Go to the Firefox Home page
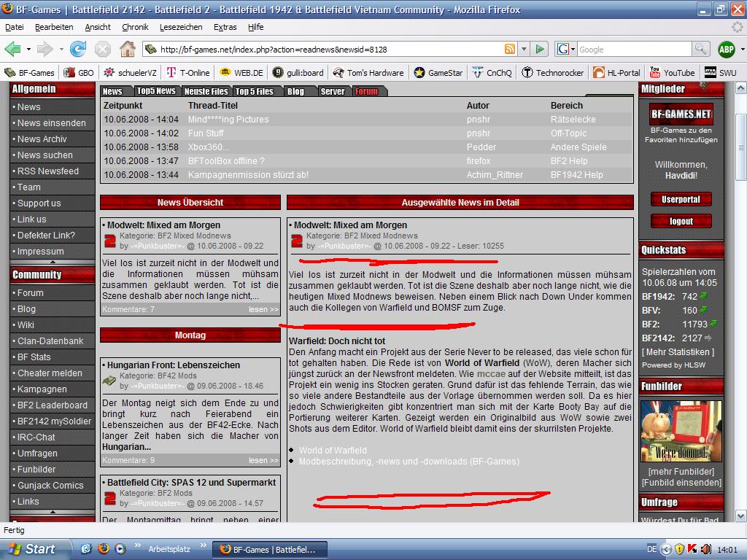Viewport: 747px width, 560px height. click(127, 49)
